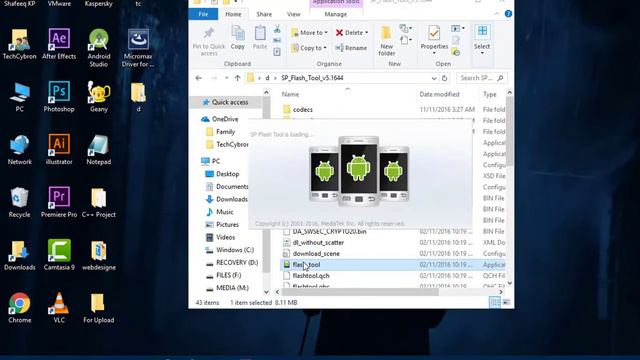Click the Pin to Quick access ribbon icon
This screenshot has height=360, width=640.
click(209, 42)
